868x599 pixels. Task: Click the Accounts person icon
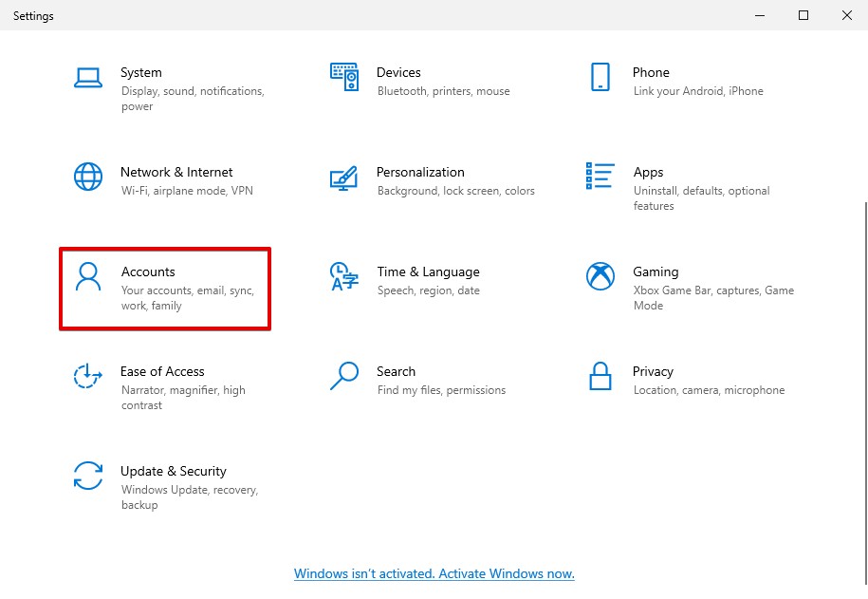(x=87, y=276)
